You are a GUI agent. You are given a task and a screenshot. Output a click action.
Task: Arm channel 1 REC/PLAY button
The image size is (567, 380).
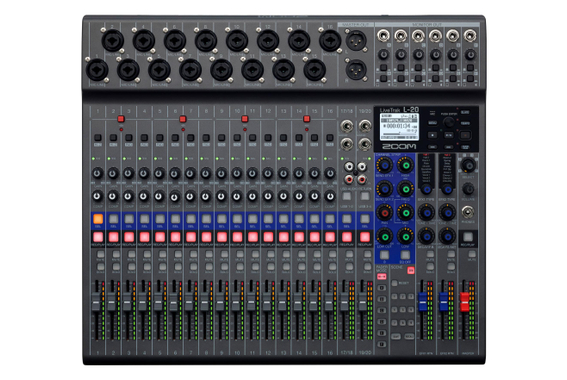click(98, 237)
